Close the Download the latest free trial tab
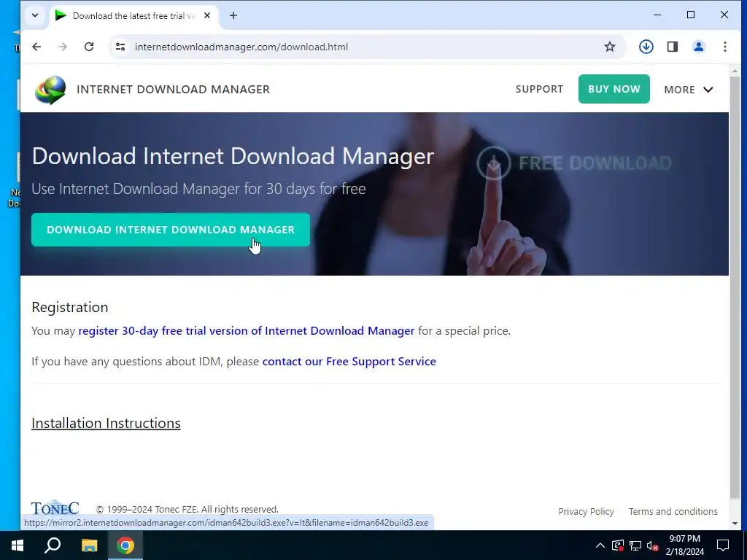Viewport: 747px width, 560px height. tap(207, 16)
